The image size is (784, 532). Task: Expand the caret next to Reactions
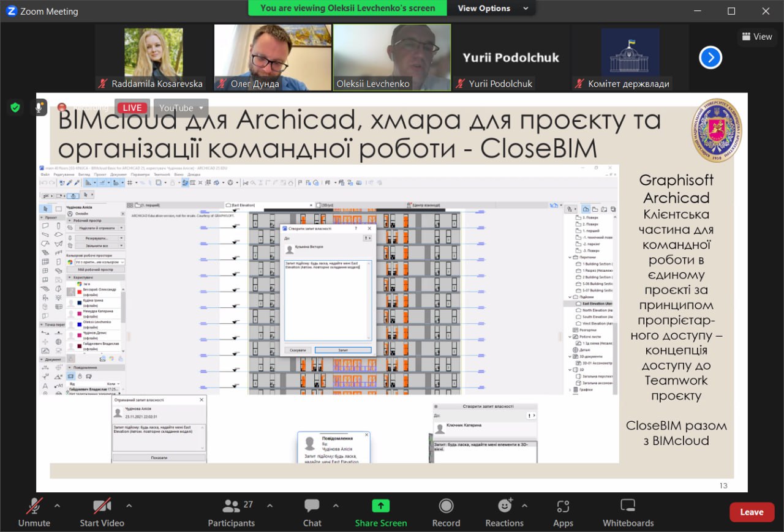tap(524, 506)
